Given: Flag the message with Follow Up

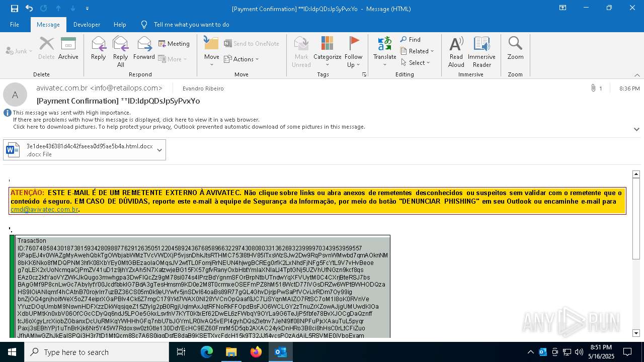Looking at the screenshot, I should (x=354, y=51).
